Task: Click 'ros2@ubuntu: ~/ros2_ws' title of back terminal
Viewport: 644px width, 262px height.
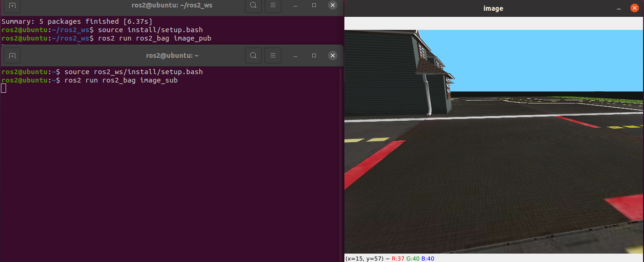Action: click(172, 5)
